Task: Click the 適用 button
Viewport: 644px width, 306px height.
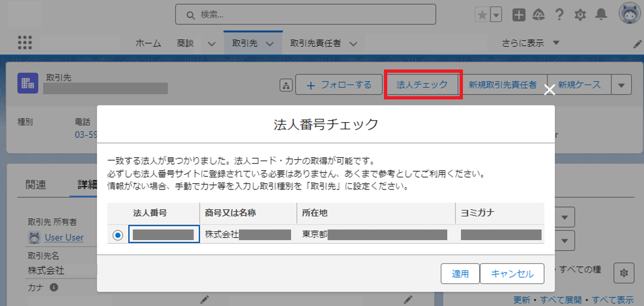Action: click(460, 274)
